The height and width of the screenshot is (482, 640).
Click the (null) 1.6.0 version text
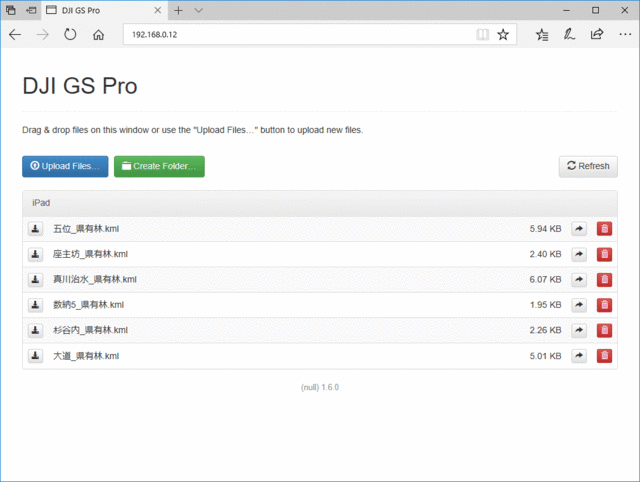point(320,387)
